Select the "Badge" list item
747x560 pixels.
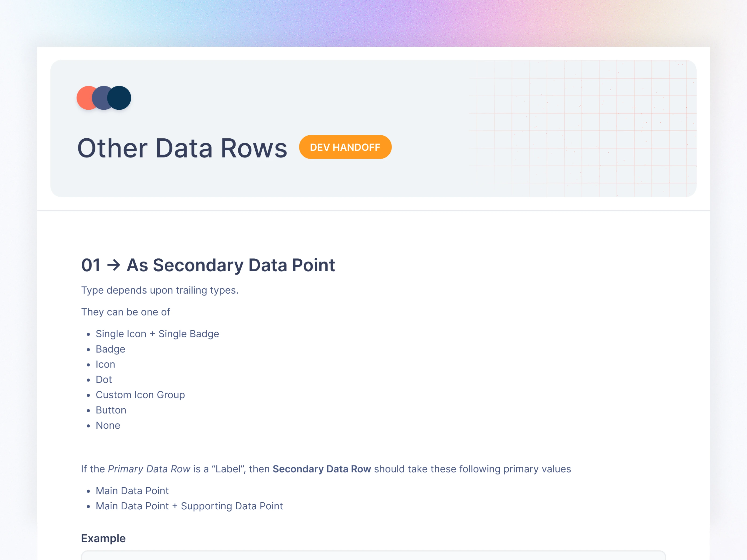tap(110, 349)
